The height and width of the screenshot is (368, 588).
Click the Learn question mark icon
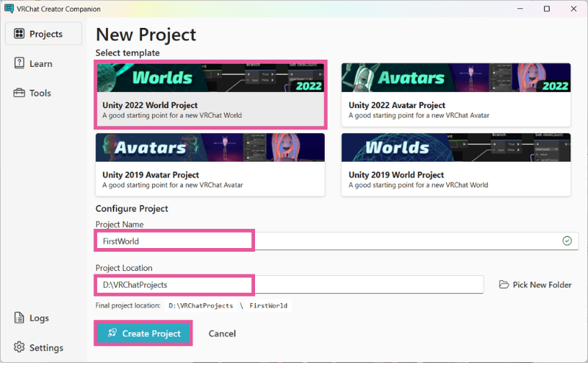[19, 63]
